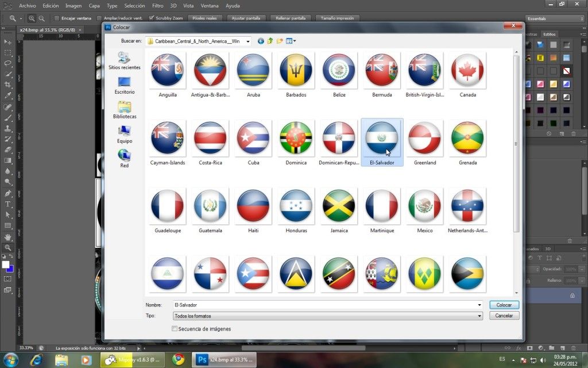Check Secuencia de imágenes box
Image resolution: width=588 pixels, height=368 pixels.
pyautogui.click(x=175, y=328)
